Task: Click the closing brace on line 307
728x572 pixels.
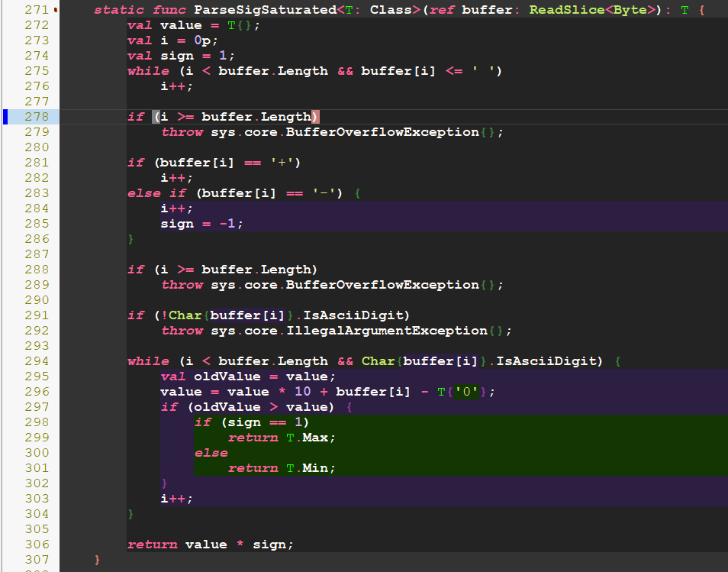Action: pyautogui.click(x=97, y=560)
